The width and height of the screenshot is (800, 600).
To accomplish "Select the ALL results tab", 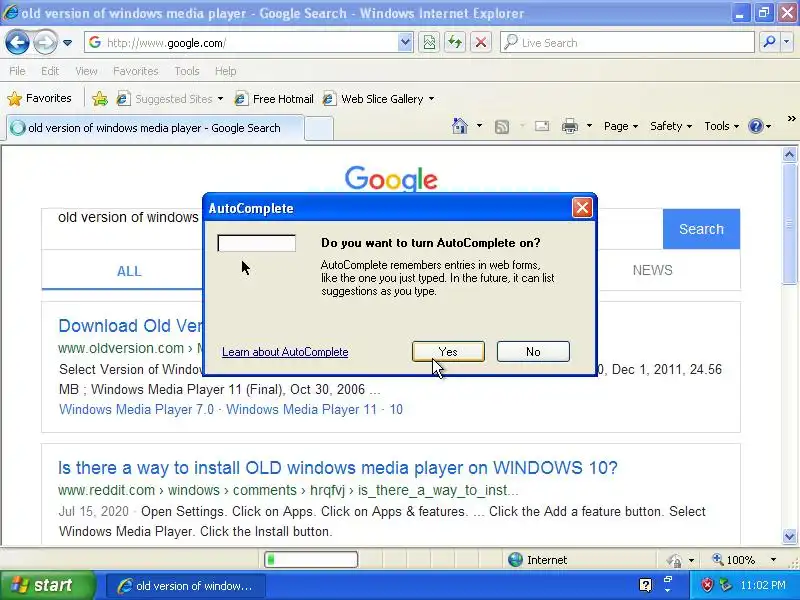I will (x=129, y=271).
